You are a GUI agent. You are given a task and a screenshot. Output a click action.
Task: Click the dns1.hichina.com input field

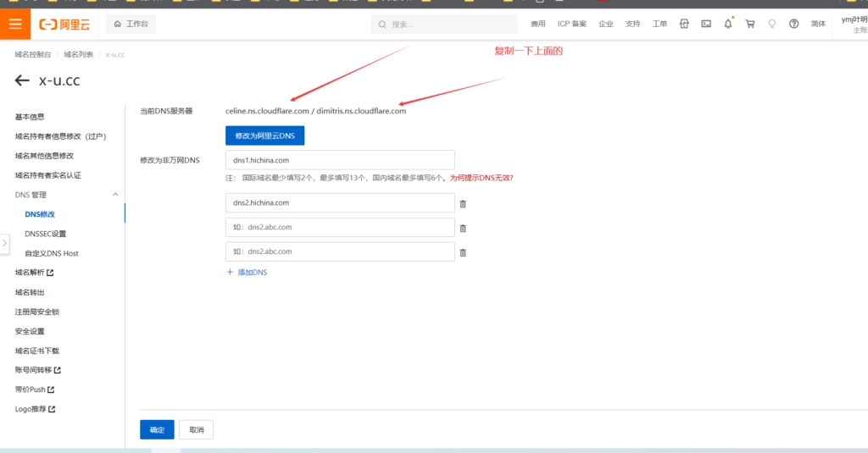(340, 160)
